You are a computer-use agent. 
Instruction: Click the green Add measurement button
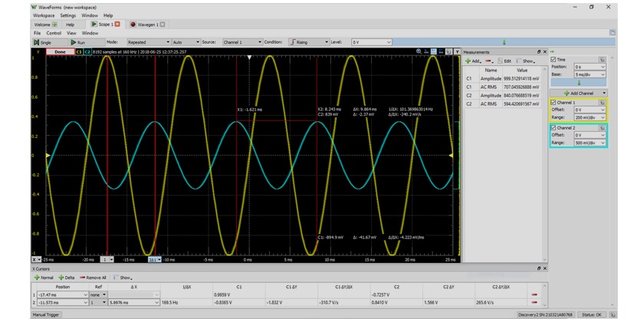[x=473, y=61]
